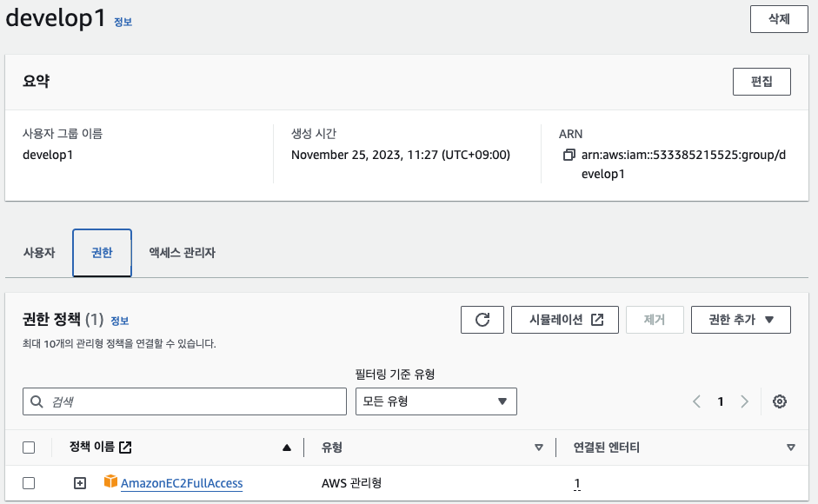Open the AmazonEC2FullAccess policy link
This screenshot has width=818, height=504.
coord(182,483)
